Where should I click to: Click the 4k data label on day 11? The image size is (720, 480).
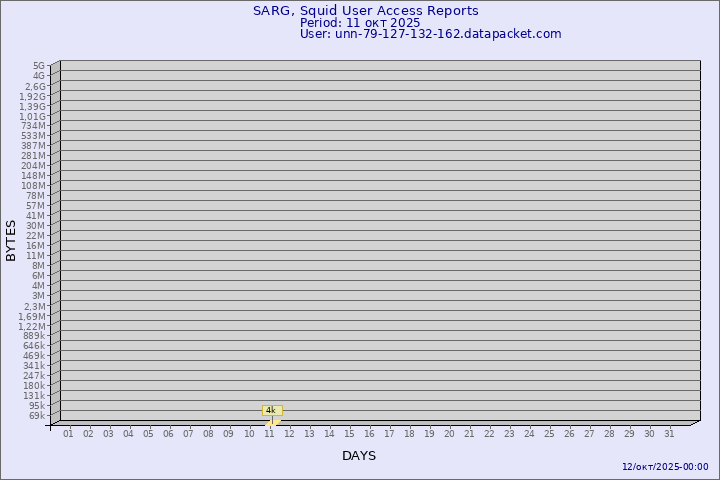[271, 410]
